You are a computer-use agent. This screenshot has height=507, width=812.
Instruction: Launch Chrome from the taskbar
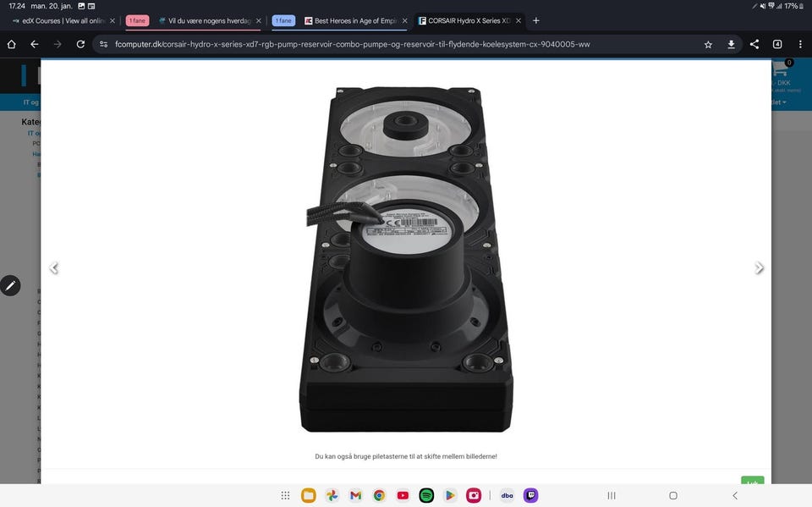[379, 496]
